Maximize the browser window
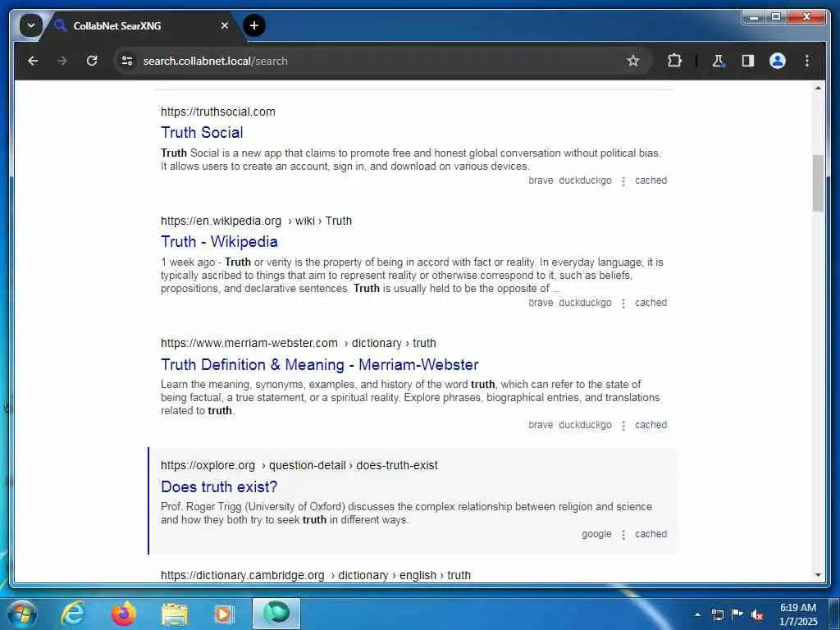Viewport: 840px width, 630px height. click(x=776, y=17)
